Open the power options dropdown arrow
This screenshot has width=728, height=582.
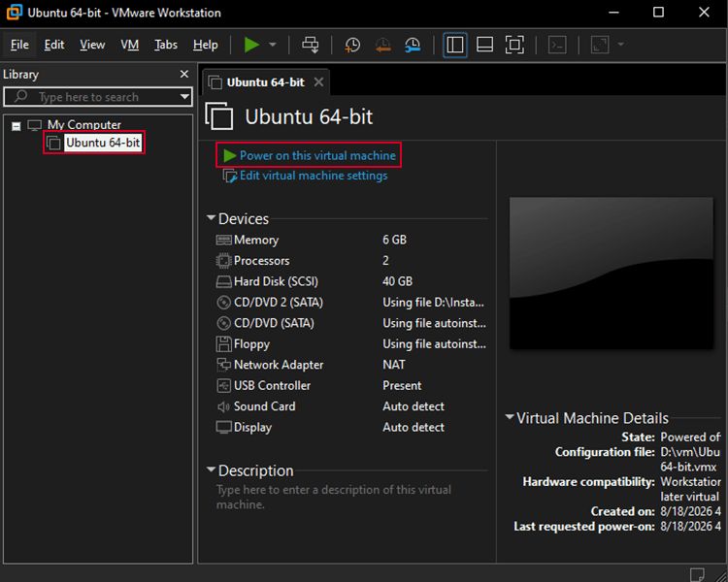273,45
